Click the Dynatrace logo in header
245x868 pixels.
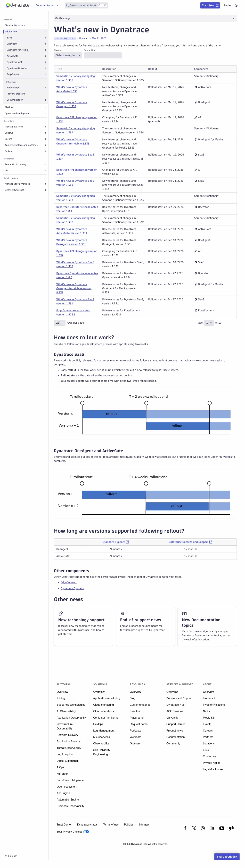[x=18, y=5]
